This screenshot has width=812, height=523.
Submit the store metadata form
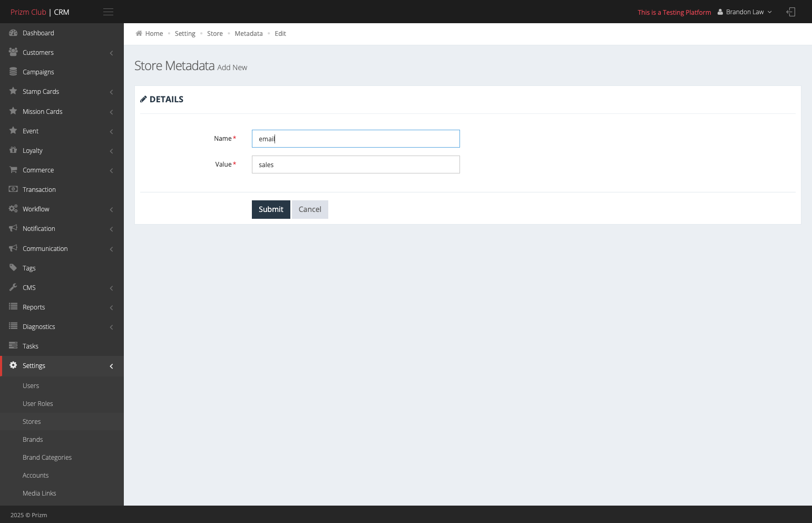271,209
